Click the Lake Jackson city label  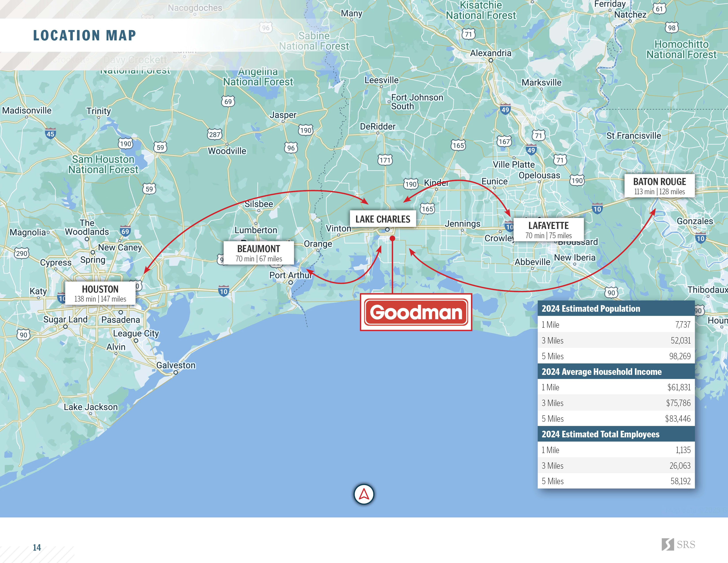91,407
